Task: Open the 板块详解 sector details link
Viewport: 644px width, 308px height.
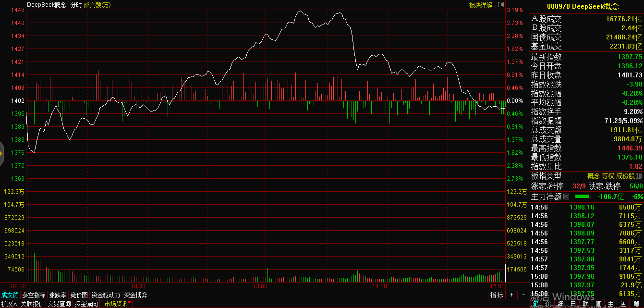Action: 481,5
